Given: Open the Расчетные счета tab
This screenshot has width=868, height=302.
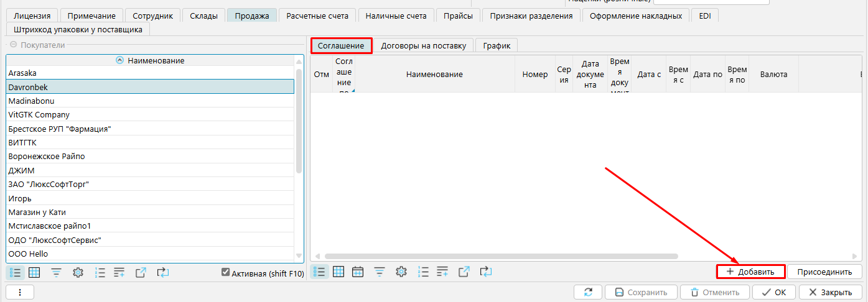Looking at the screenshot, I should click(317, 16).
